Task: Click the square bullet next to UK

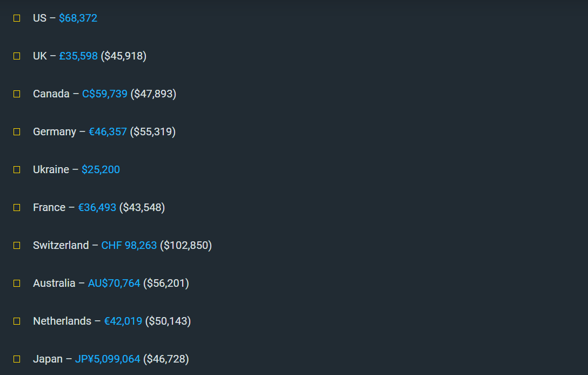Action: [17, 56]
